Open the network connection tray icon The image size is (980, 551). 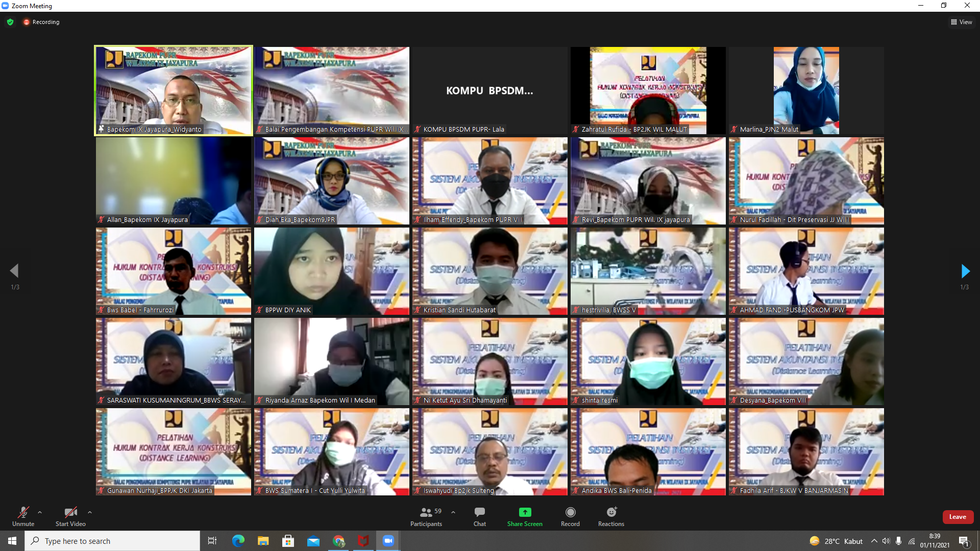[x=912, y=541]
